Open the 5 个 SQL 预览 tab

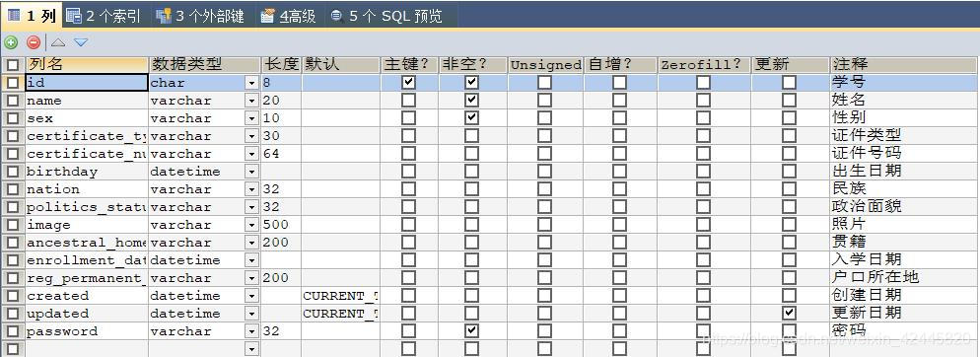click(386, 16)
